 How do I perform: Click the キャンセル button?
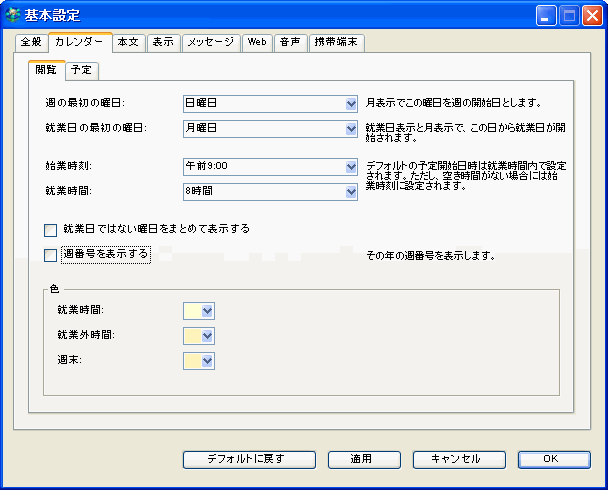coord(454,459)
